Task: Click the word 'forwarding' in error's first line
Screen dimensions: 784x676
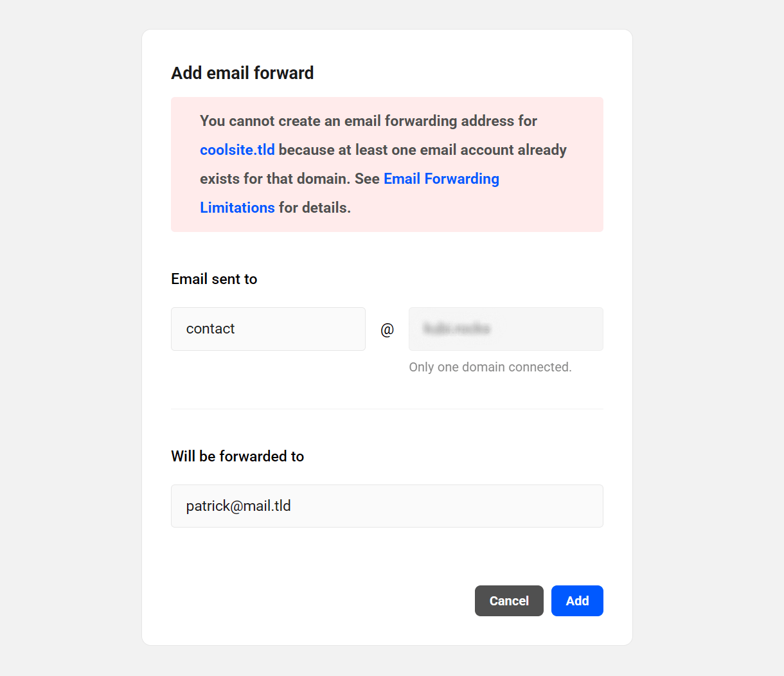Action: tap(420, 121)
